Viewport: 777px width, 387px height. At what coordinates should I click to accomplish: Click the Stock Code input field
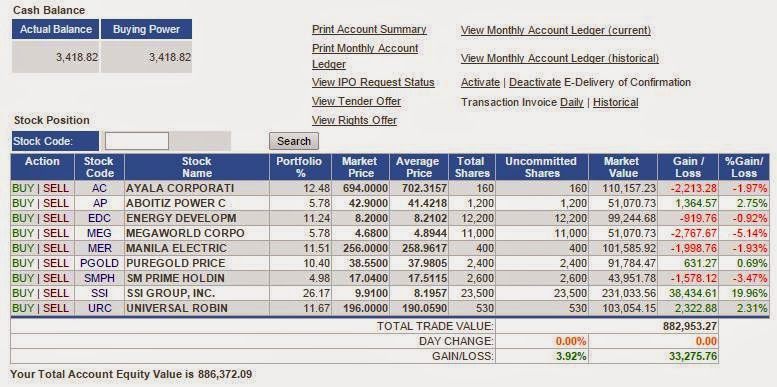pos(137,141)
